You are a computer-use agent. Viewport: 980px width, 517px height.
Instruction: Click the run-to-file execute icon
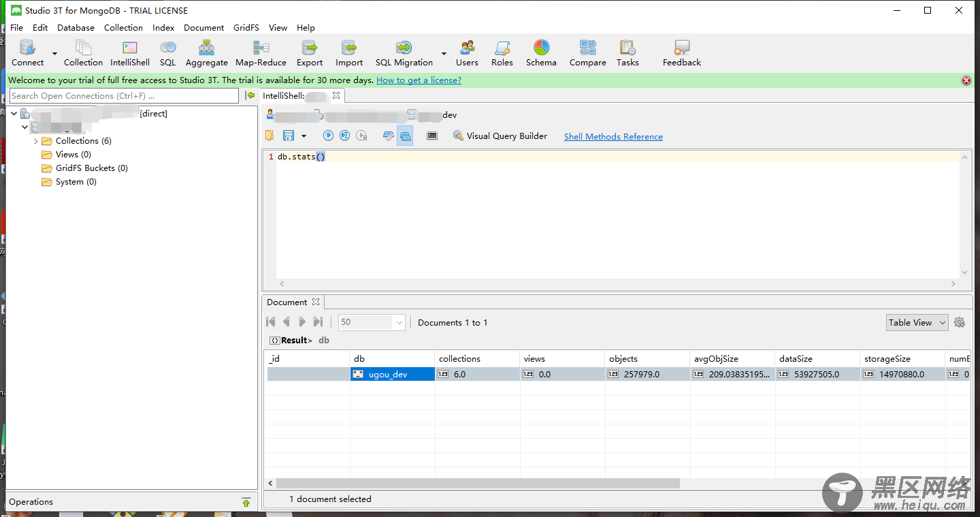(361, 136)
